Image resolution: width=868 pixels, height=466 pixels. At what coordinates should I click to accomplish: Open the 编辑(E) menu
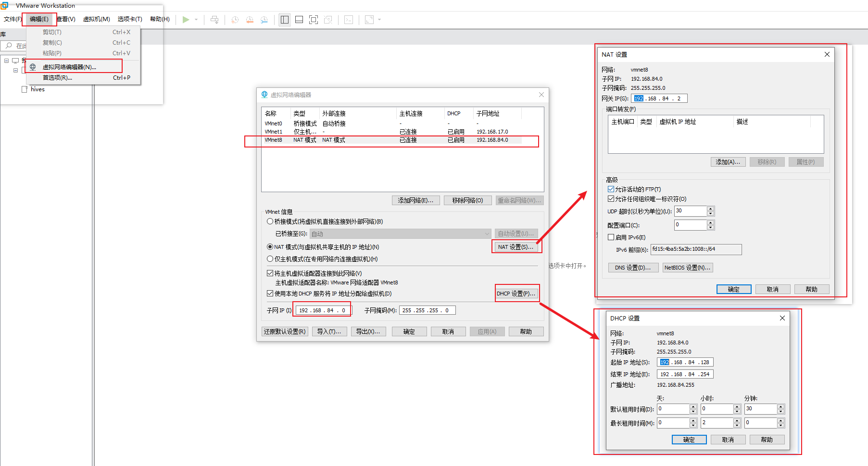39,19
